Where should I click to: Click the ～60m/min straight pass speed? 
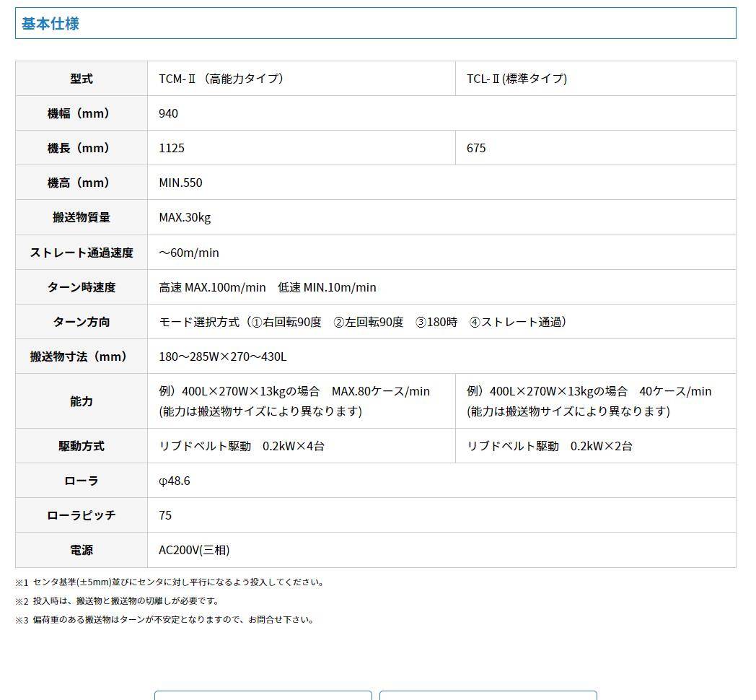pyautogui.click(x=189, y=253)
